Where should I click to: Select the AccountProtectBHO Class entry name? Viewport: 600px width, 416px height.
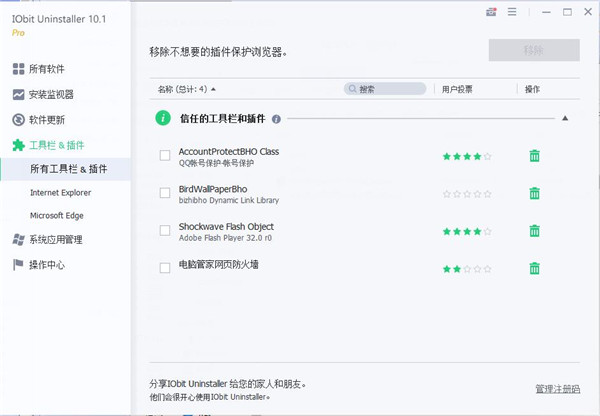coord(229,151)
